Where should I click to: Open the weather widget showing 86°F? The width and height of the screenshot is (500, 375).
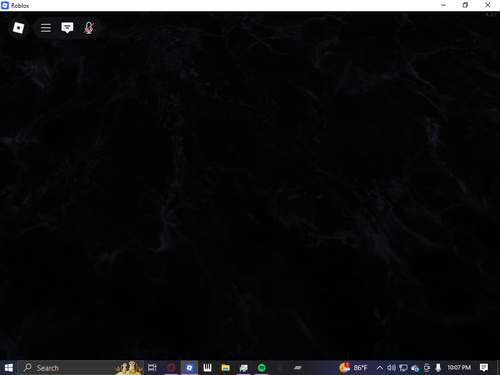point(353,367)
